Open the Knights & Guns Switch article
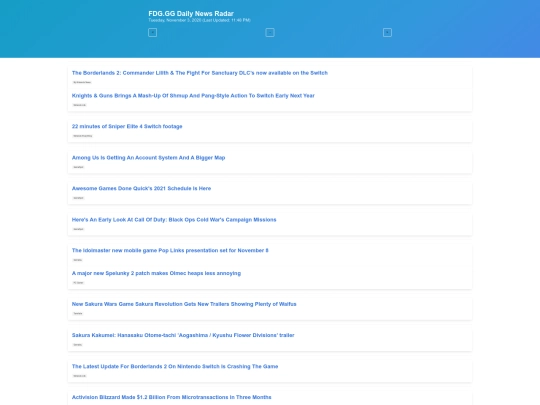The image size is (540, 405). [193, 96]
